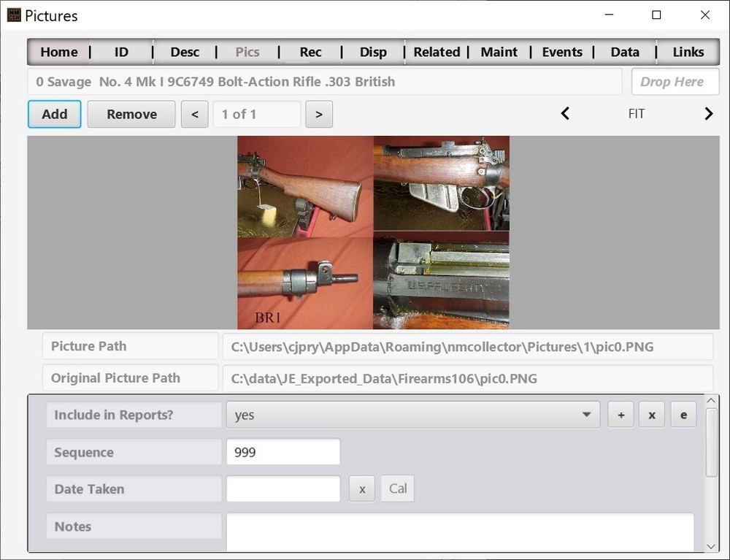Toggle the Home tab selection
The image size is (730, 560).
tap(58, 52)
